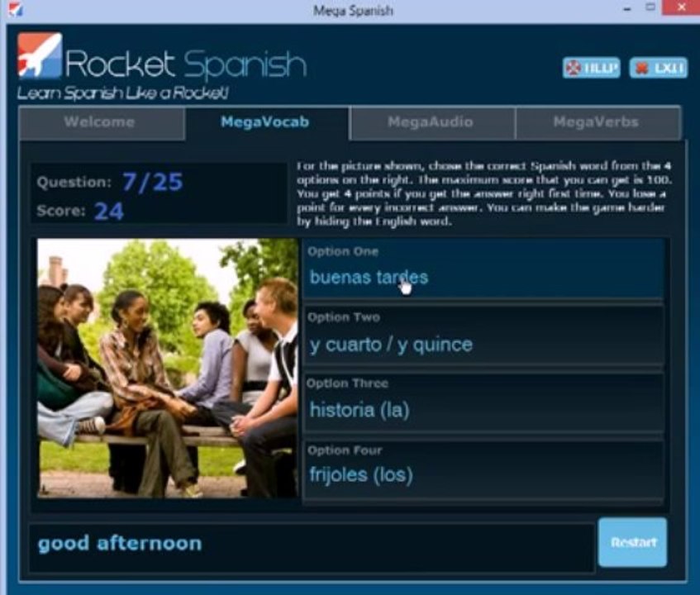Click the 'good afternoon' English word field
The height and width of the screenshot is (595, 700).
[312, 548]
